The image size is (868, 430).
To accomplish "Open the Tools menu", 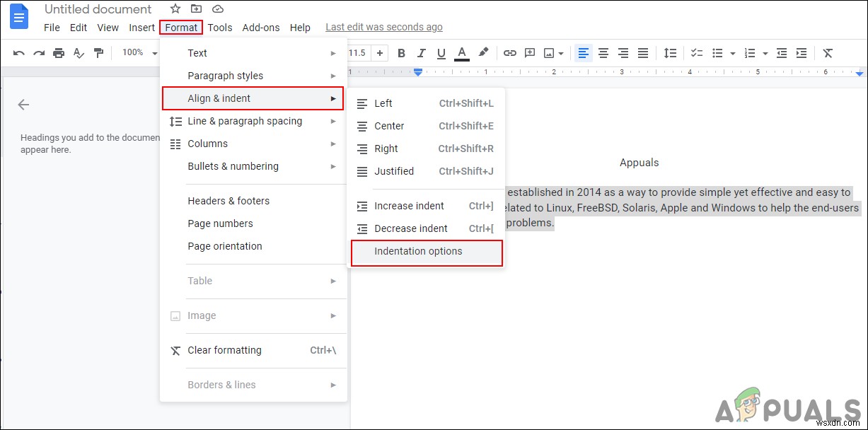I will tap(219, 27).
